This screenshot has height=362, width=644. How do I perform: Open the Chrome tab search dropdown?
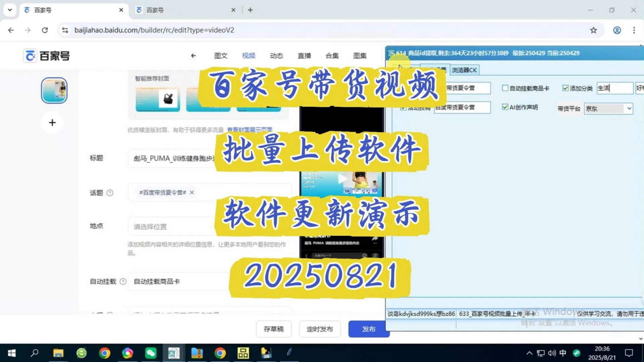coord(10,10)
